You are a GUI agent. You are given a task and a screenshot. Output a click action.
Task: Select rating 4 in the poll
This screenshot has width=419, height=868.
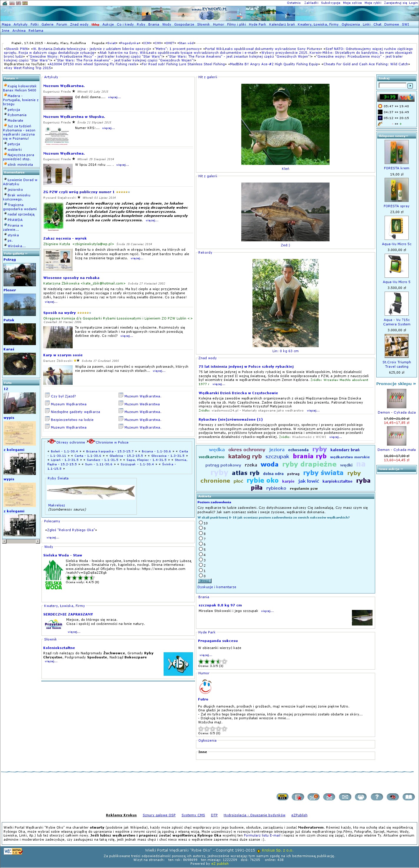coord(201,554)
